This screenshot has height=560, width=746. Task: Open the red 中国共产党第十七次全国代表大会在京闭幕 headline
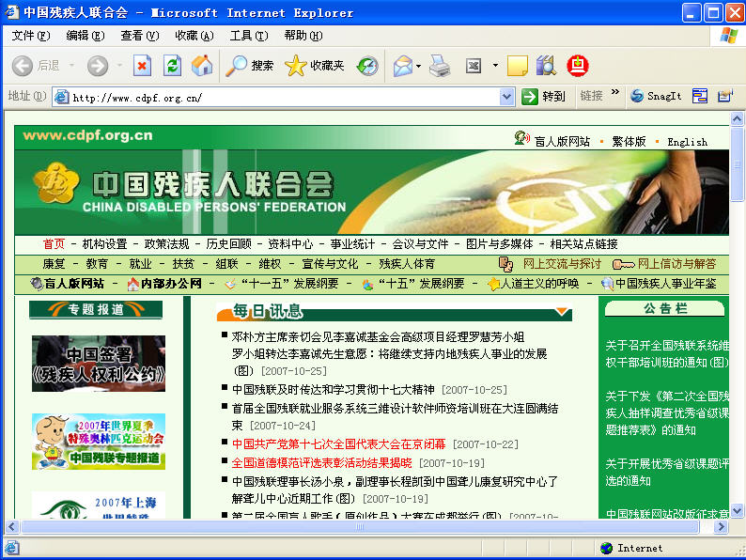pyautogui.click(x=338, y=444)
